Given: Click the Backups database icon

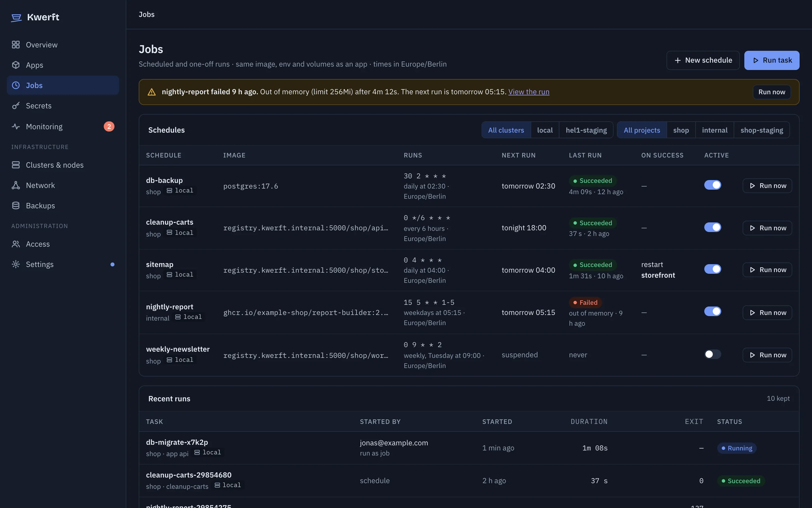Looking at the screenshot, I should coord(16,205).
